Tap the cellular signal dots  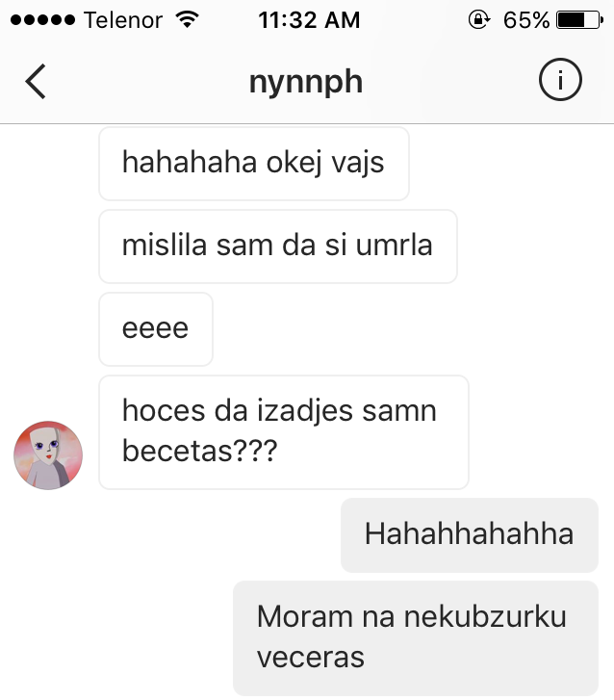(42, 20)
